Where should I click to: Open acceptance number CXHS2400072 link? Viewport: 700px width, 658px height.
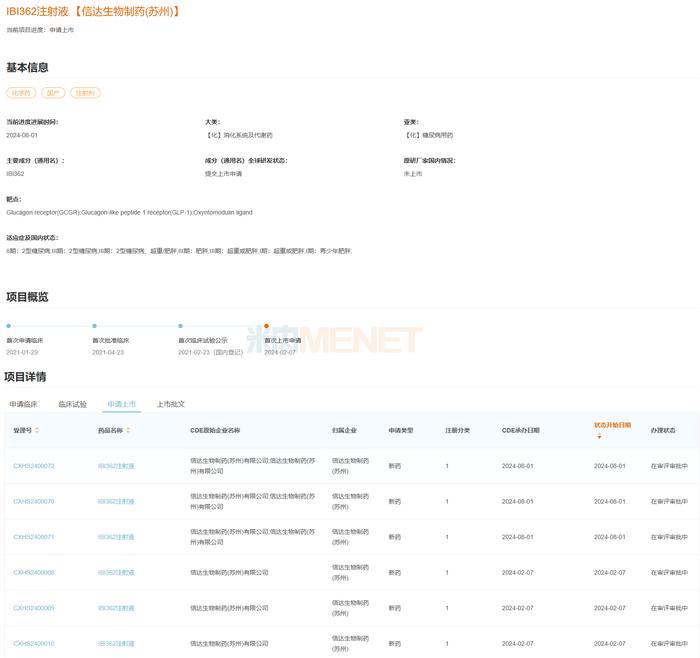[x=34, y=466]
